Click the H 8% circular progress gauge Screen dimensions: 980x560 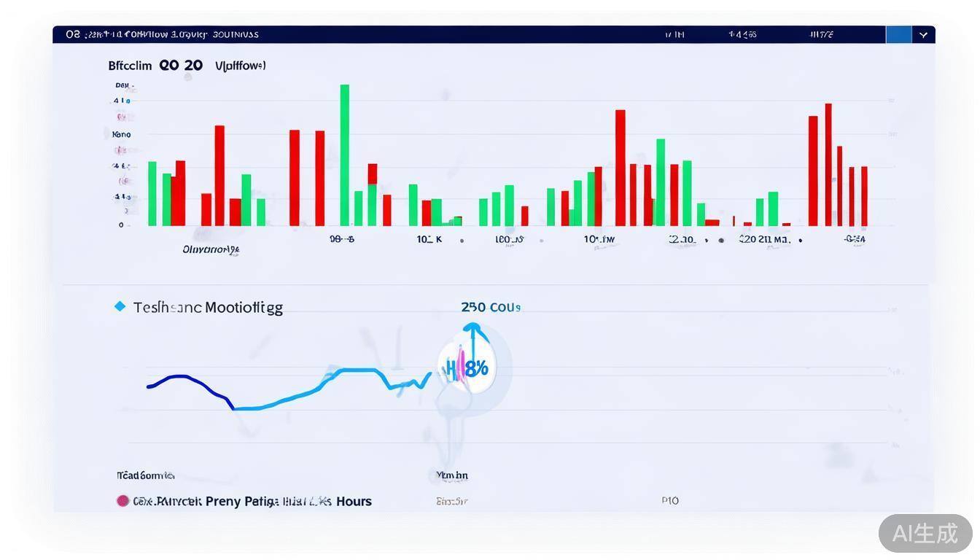(467, 365)
